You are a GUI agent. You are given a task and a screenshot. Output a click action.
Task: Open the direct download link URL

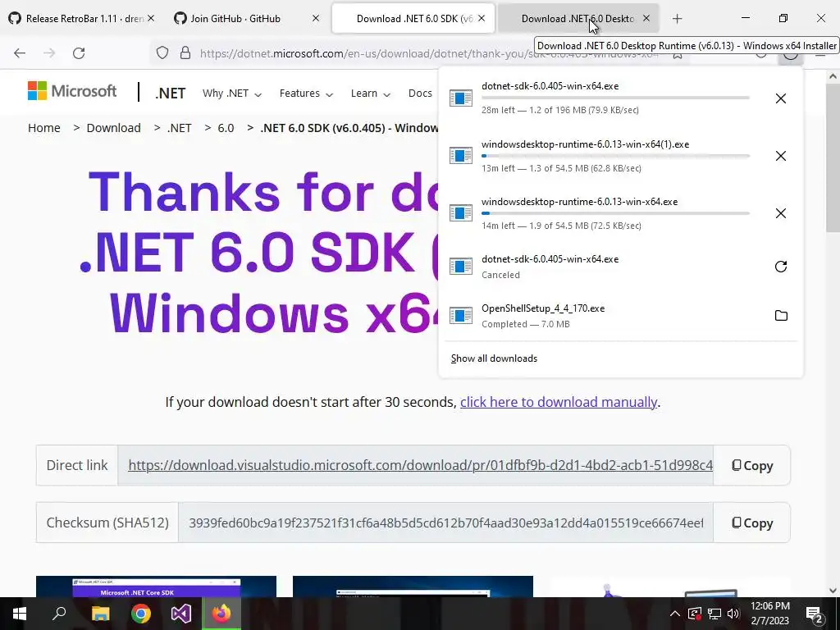421,465
